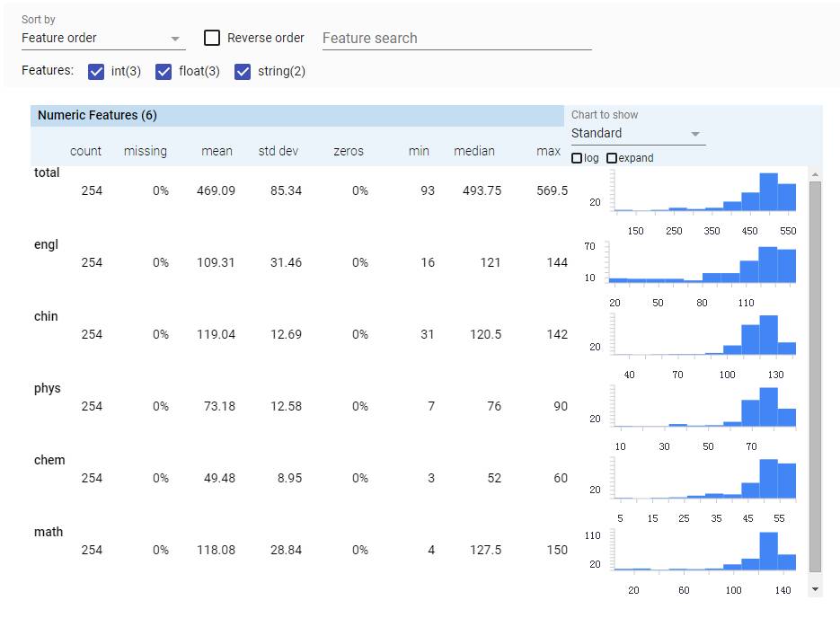Select the total median value 493.75

coord(482,190)
